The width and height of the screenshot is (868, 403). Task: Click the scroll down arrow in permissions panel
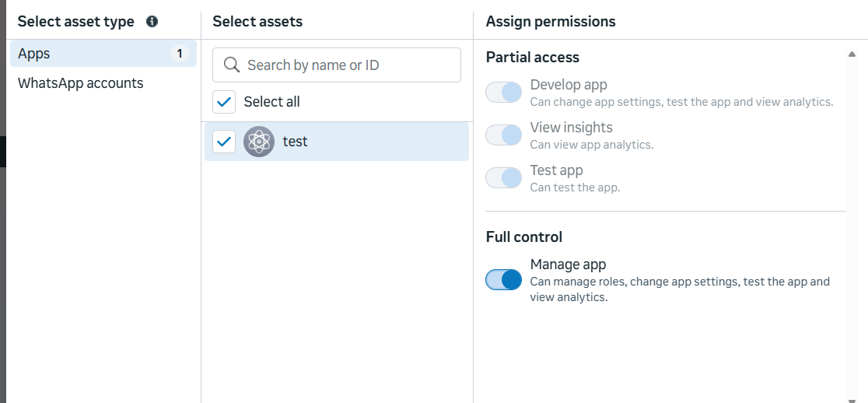pos(852,398)
